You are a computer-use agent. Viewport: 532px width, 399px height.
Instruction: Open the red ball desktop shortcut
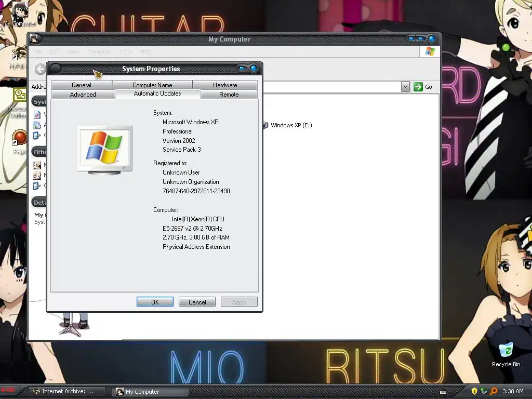[x=19, y=142]
